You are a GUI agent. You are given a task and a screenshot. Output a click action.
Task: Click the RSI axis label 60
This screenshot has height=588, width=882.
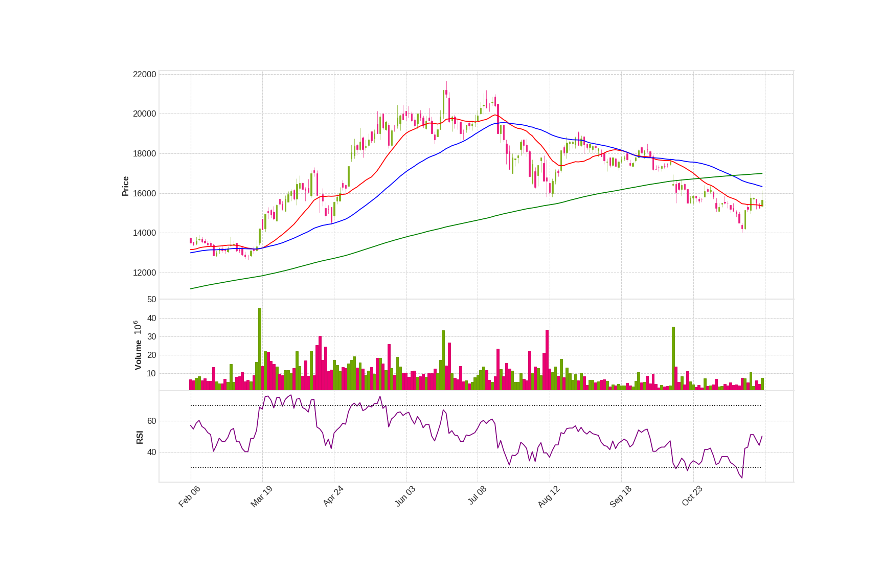tap(151, 421)
